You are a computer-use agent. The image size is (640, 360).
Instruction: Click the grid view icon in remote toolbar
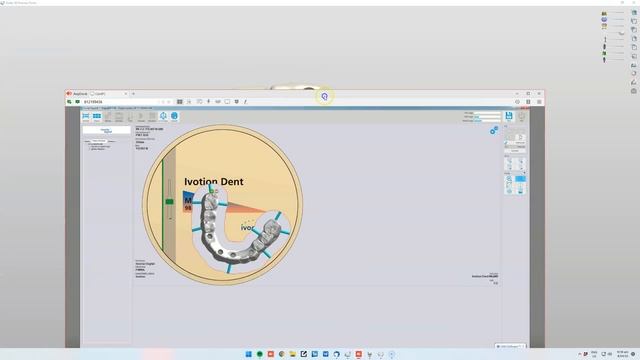click(180, 101)
